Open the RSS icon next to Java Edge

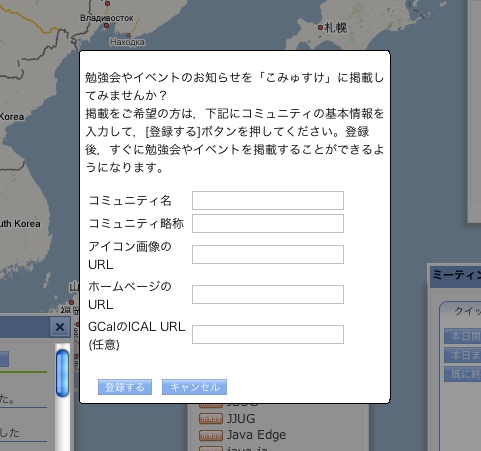click(211, 435)
